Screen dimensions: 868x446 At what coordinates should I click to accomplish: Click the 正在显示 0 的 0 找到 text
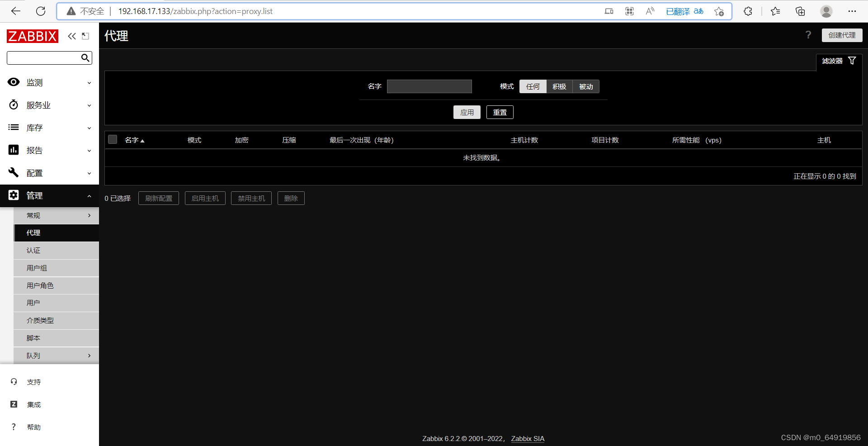(x=825, y=176)
